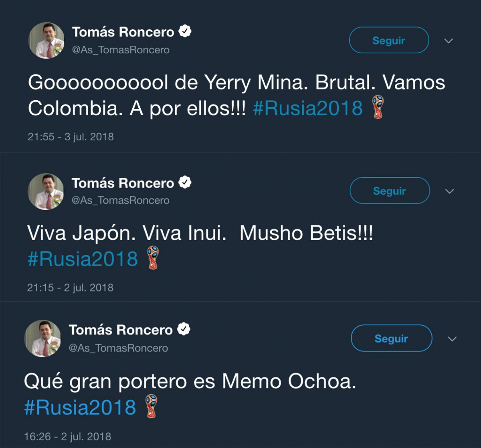Expand the options chevron on the Viva Japón tweet
This screenshot has height=448, width=481.
[x=450, y=191]
